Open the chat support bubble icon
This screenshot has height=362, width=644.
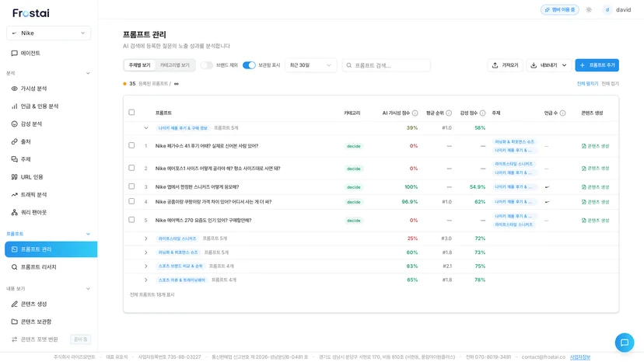pos(625,343)
